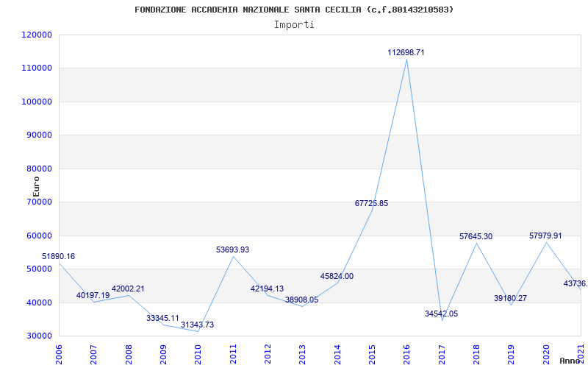Click x-axis year 2012
This screenshot has height=368, width=588.
point(268,355)
